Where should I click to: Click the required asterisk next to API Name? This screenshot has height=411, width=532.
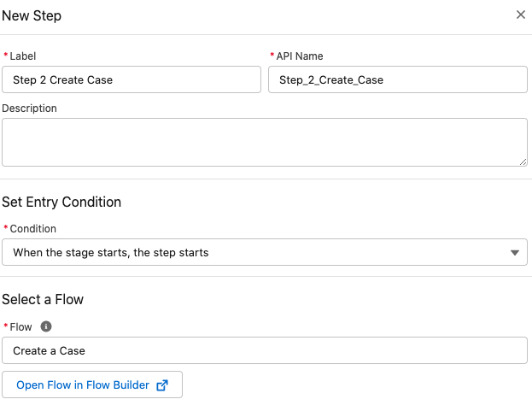click(x=272, y=56)
